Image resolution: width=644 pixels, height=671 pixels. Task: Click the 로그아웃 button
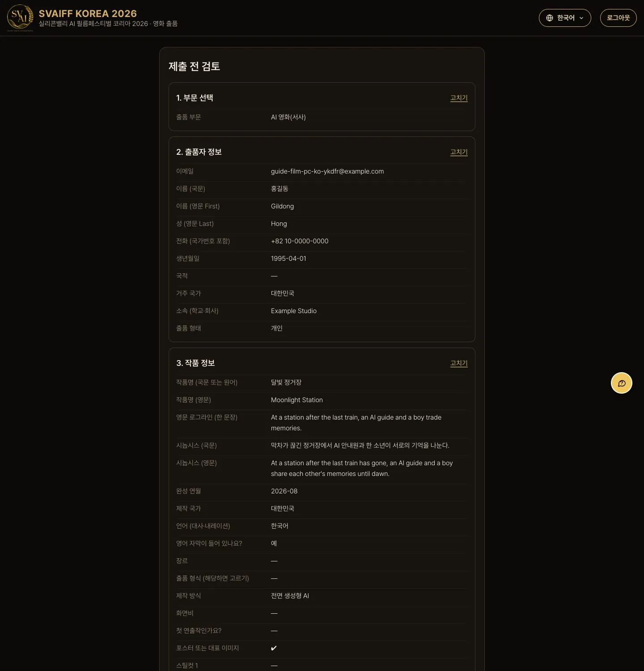tap(618, 18)
